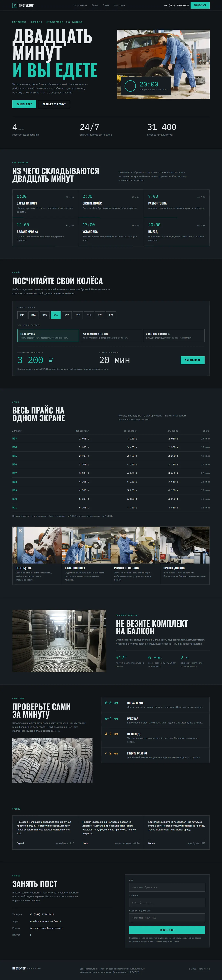
Task: Click the «Протектор» logo in the footer
Action: 19,968
